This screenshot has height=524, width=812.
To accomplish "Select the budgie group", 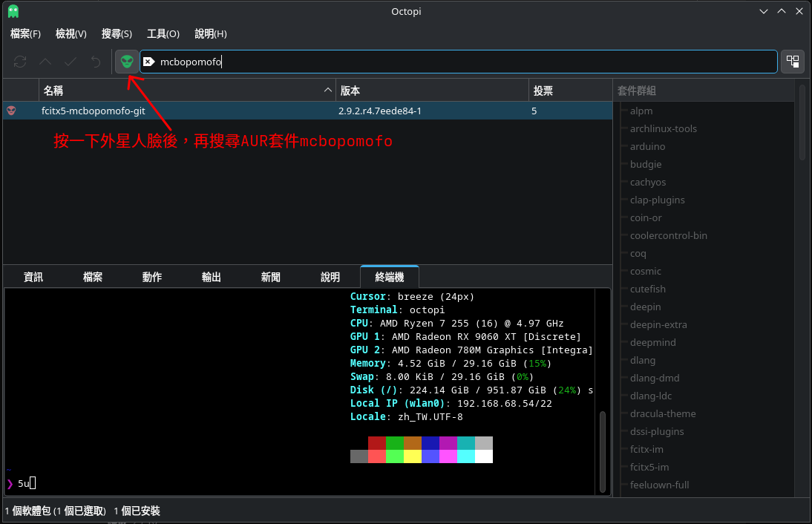I will [646, 164].
